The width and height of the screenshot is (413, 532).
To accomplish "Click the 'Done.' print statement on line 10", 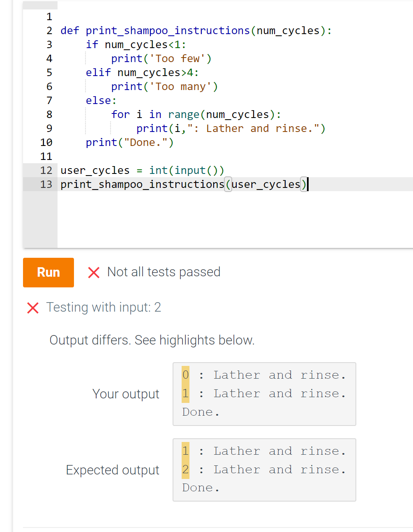I will point(129,142).
